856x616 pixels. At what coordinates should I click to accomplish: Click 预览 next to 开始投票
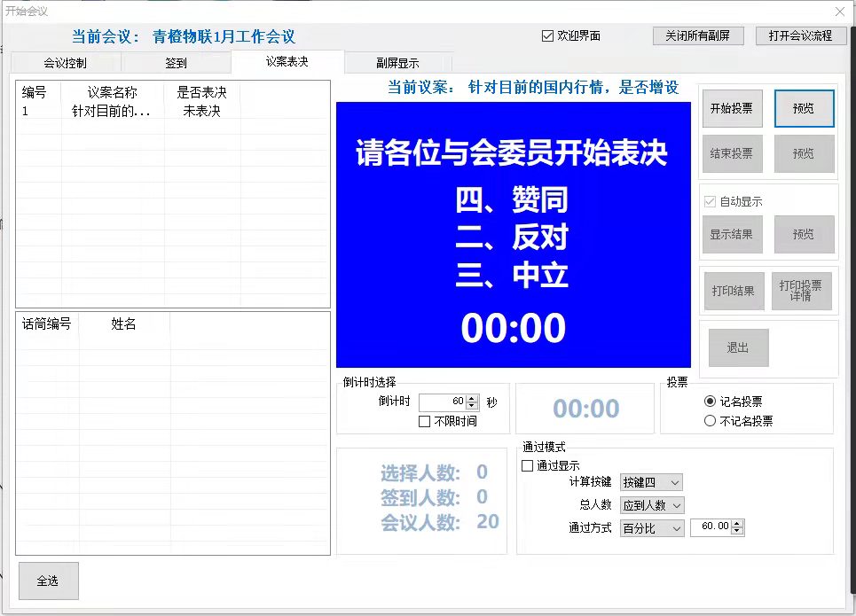coord(805,109)
